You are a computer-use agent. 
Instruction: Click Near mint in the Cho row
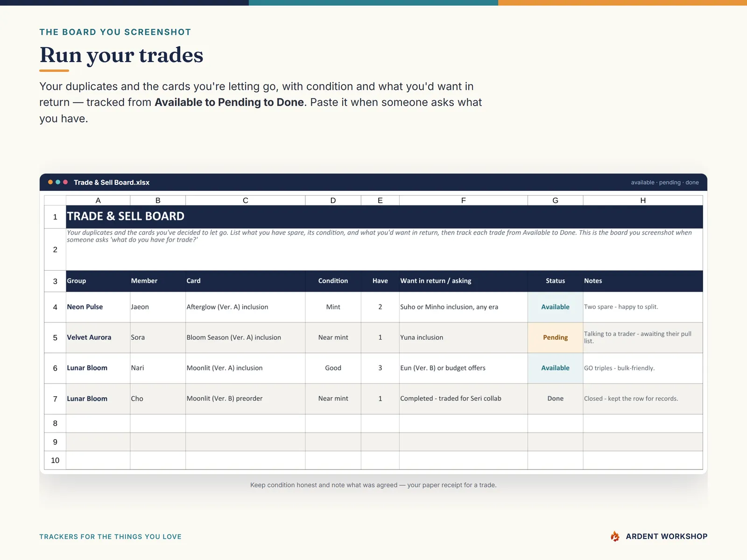333,399
